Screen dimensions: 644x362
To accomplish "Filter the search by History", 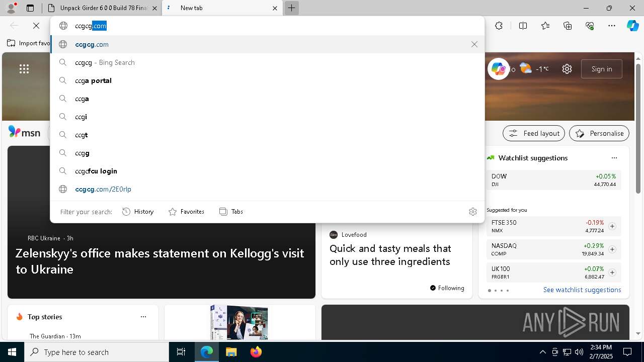I will [138, 212].
